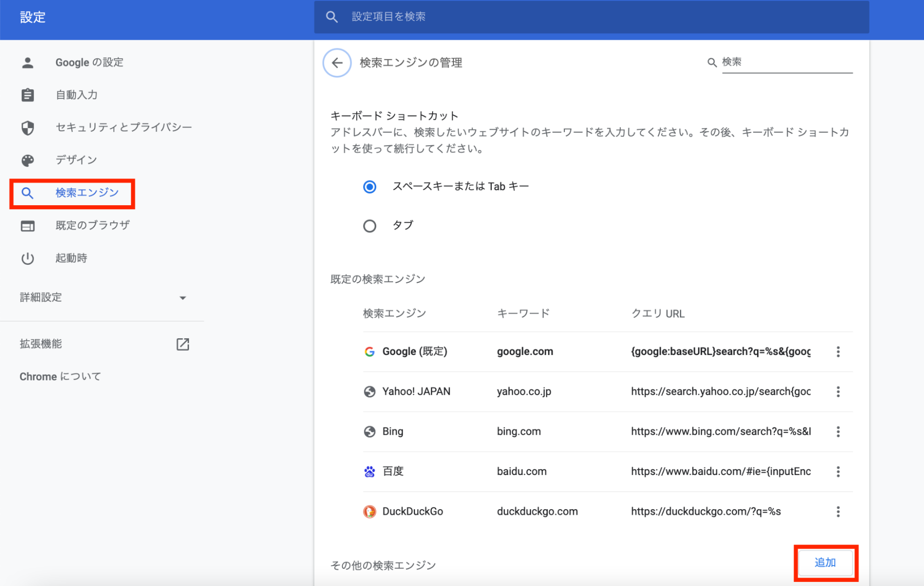The width and height of the screenshot is (924, 586).
Task: Go to セキュリティとプライバシー section
Action: pyautogui.click(x=123, y=127)
